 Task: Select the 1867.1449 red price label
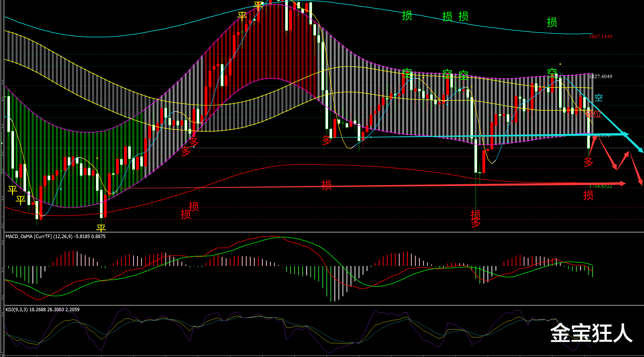(x=600, y=36)
